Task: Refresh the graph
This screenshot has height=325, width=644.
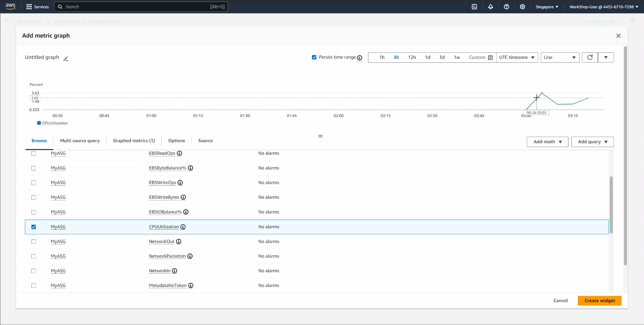Action: [590, 57]
